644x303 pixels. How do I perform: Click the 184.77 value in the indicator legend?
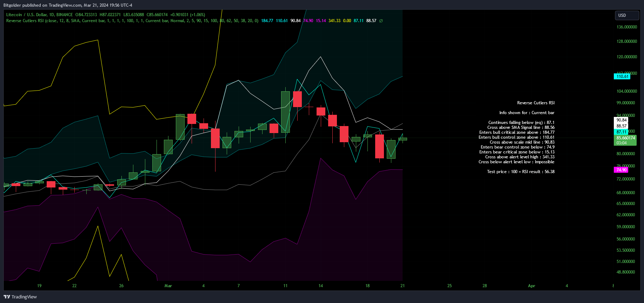point(267,21)
